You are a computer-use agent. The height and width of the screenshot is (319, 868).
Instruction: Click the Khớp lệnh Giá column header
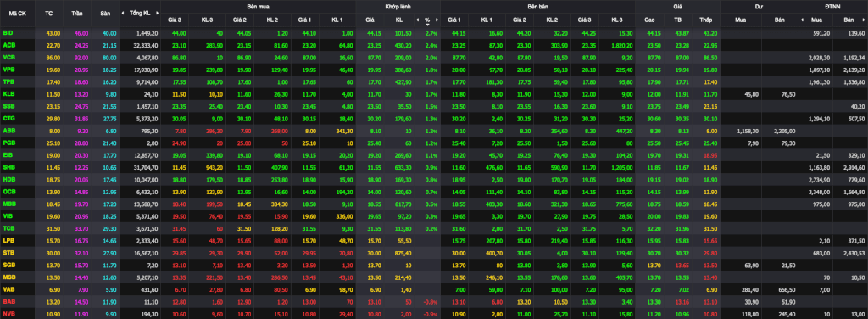[370, 20]
